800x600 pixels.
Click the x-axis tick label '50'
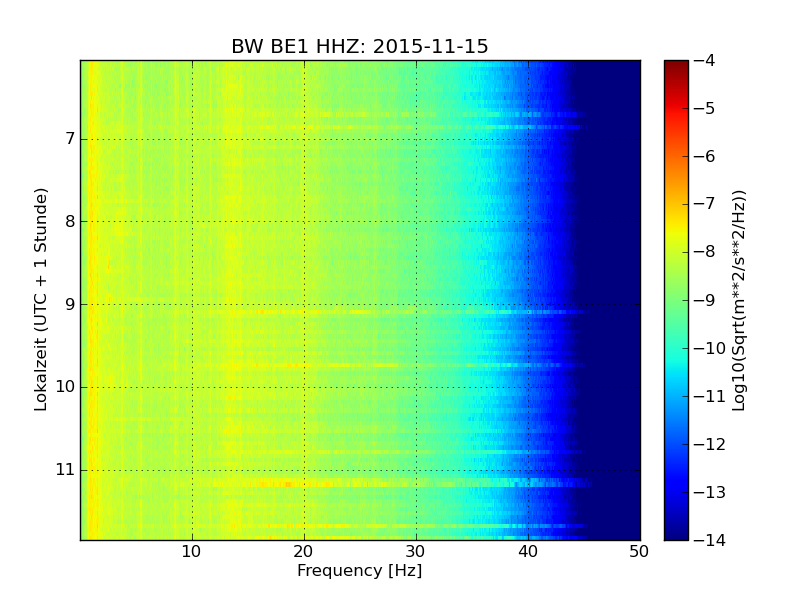pos(639,552)
